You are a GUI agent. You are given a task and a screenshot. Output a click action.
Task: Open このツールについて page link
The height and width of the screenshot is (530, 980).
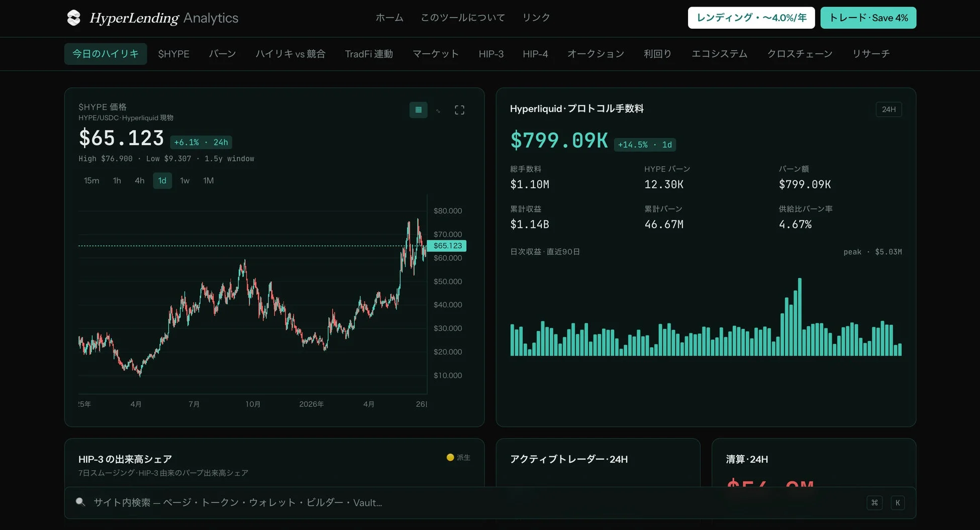tap(463, 18)
